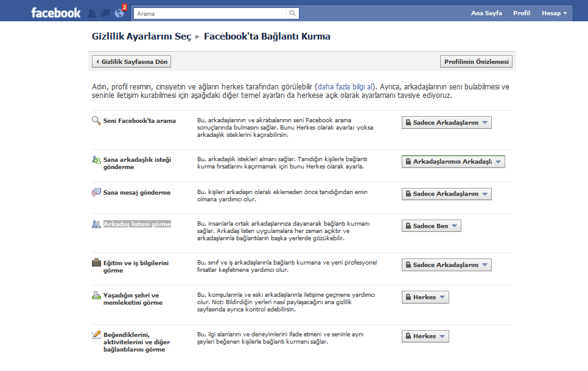
Task: Click 'Sana arkadaşlık isteği gönderme' label
Action: click(137, 164)
